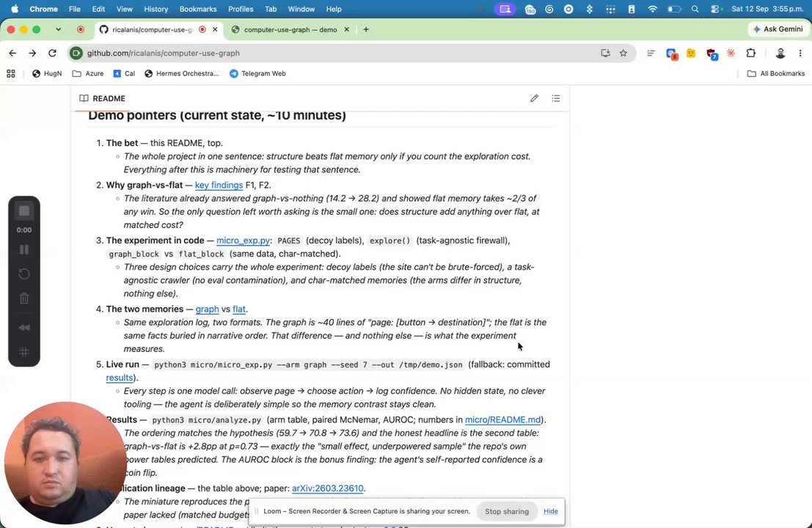This screenshot has height=528, width=812.
Task: Open the All Bookmarks folder
Action: click(x=776, y=73)
